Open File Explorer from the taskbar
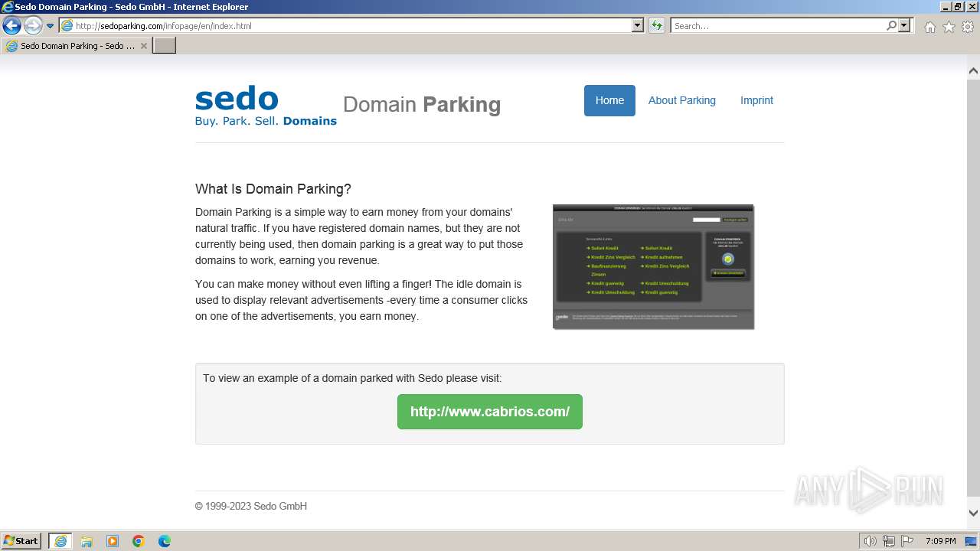The height and width of the screenshot is (551, 980). pos(87,541)
